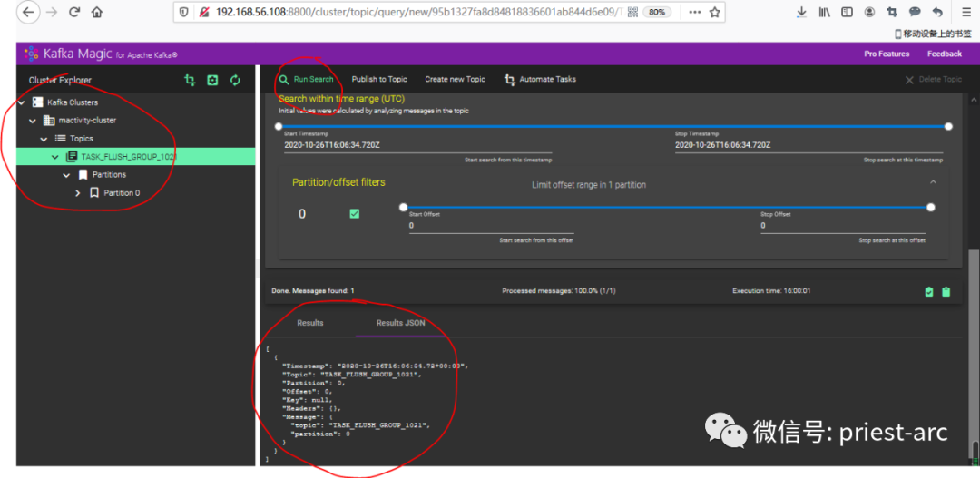Toggle the browser sidebar icon
This screenshot has height=478, width=980.
847,12
